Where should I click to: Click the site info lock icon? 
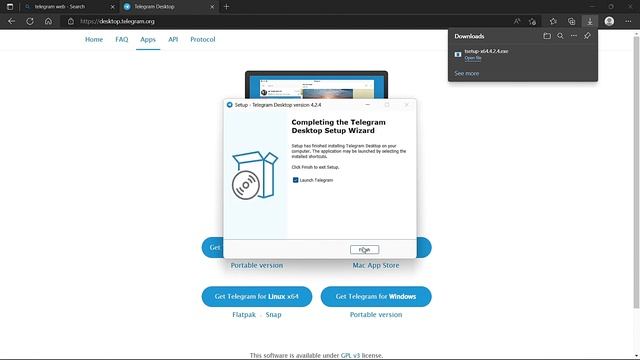point(71,21)
